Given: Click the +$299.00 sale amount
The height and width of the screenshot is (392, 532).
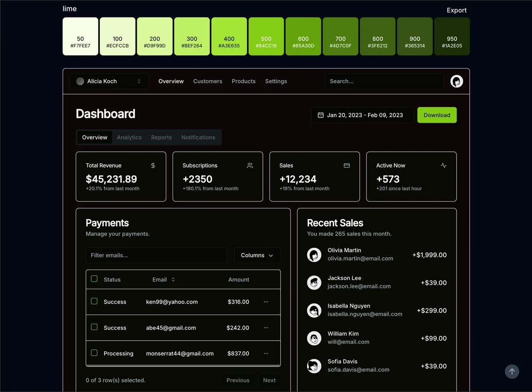Looking at the screenshot, I should pyautogui.click(x=432, y=310).
